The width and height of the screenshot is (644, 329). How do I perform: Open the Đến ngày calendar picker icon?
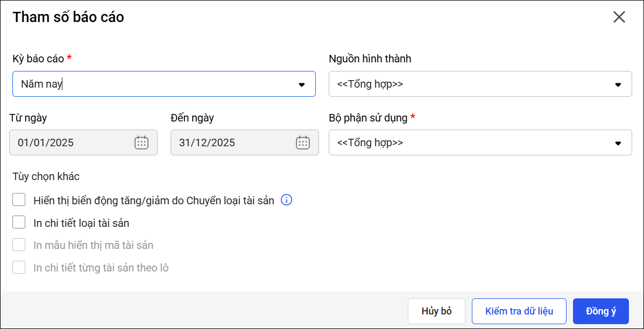[302, 142]
